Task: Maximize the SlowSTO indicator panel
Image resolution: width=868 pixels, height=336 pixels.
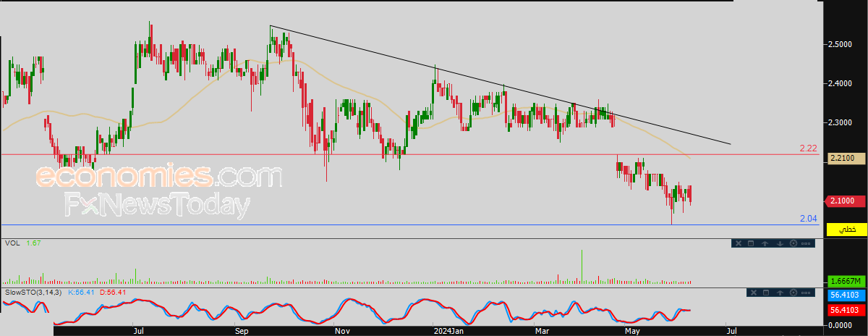Action: tap(766, 293)
